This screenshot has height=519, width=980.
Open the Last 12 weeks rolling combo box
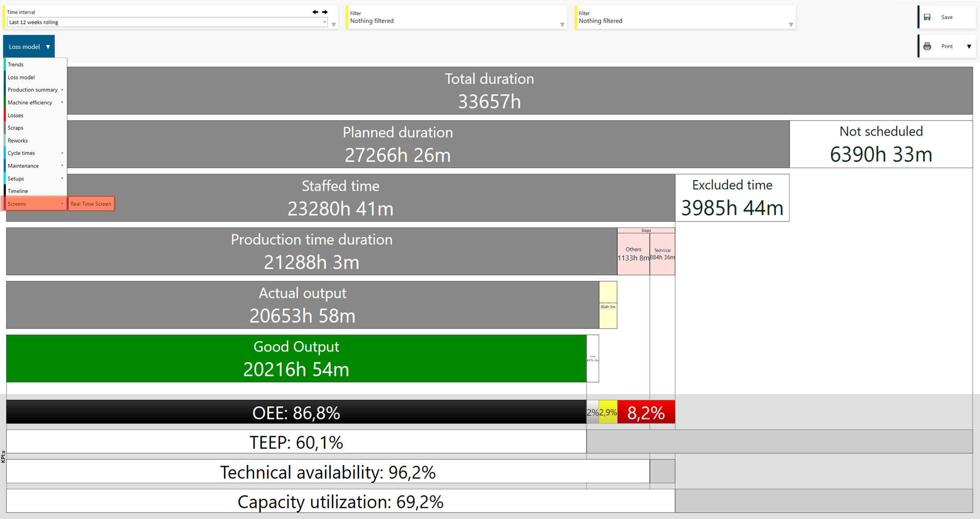point(167,23)
